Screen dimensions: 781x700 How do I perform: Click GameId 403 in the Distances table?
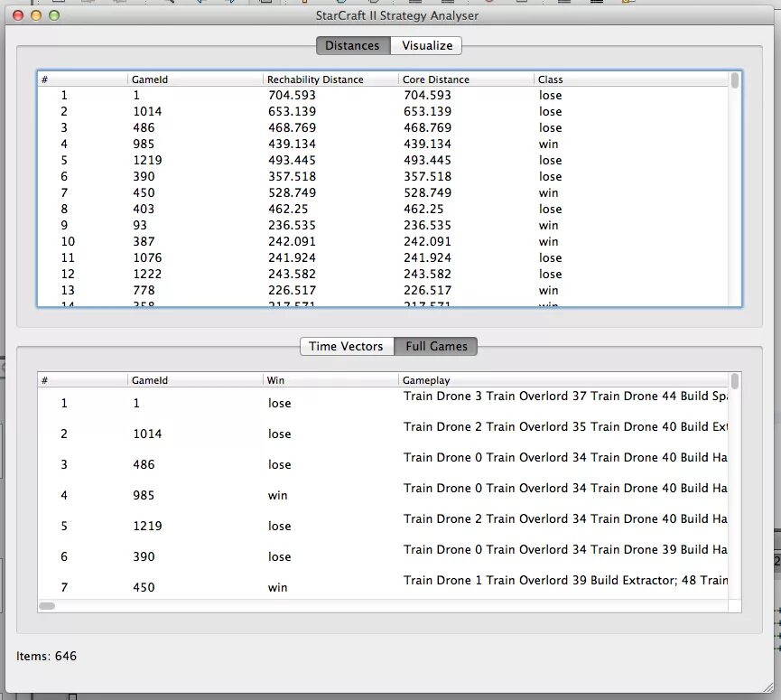coord(144,210)
